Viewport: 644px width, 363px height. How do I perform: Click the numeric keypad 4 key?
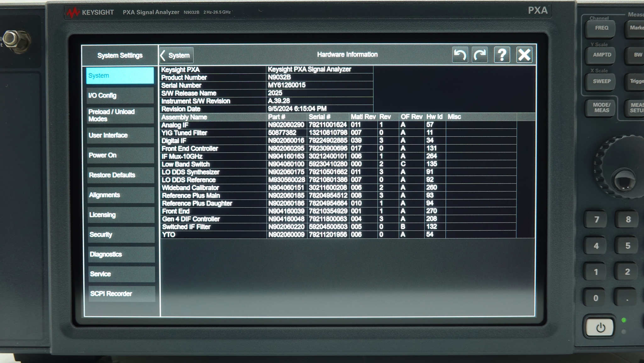tap(596, 246)
